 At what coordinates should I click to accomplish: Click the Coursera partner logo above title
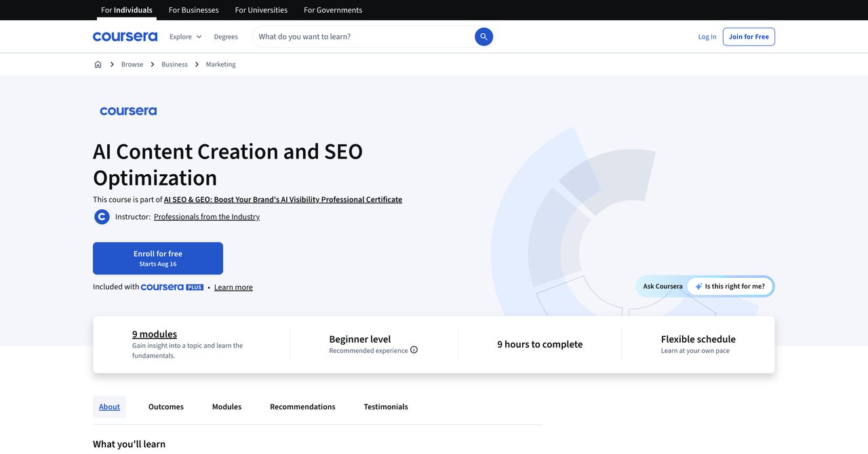128,111
